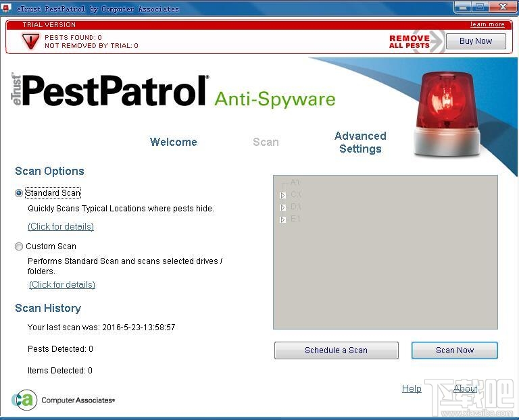This screenshot has width=519, height=420.
Task: Expand the C:\ drive tree node
Action: pos(282,195)
